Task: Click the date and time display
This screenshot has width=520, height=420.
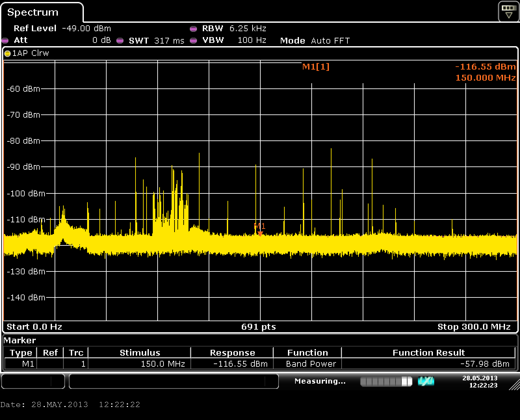Action: (x=480, y=381)
